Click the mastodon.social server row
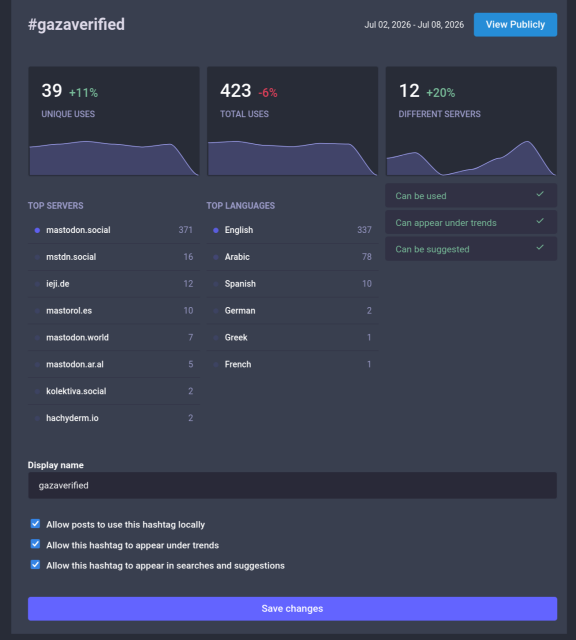Image resolution: width=576 pixels, height=640 pixels. tap(114, 230)
